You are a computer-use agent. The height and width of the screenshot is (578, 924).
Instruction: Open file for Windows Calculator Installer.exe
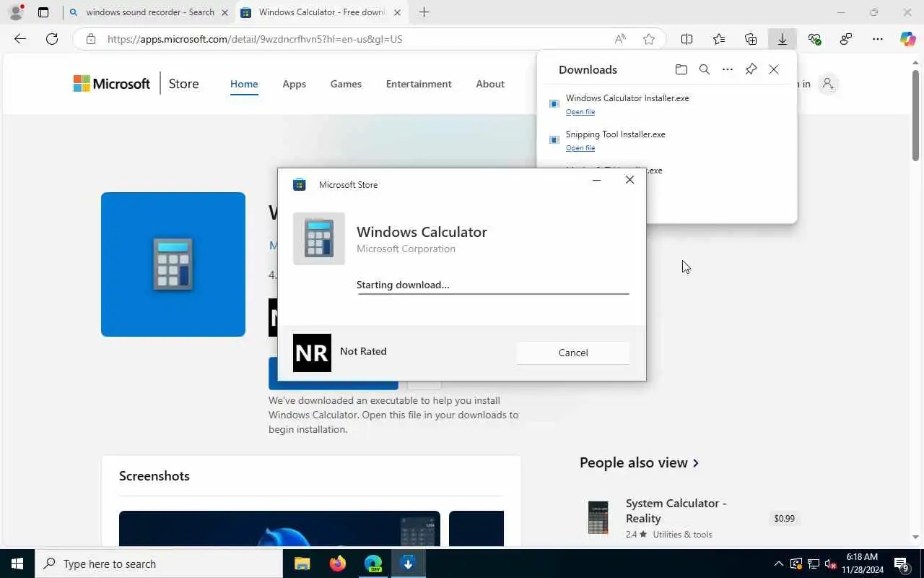click(580, 112)
